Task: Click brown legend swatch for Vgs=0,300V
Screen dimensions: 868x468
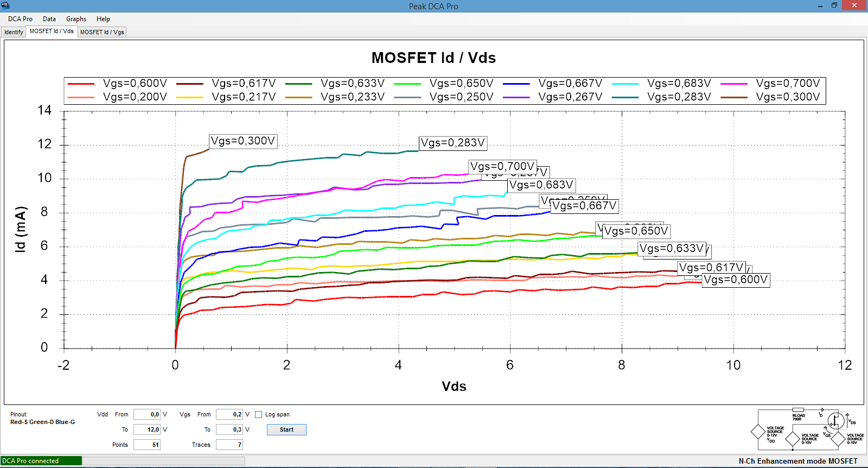Action: pos(734,97)
